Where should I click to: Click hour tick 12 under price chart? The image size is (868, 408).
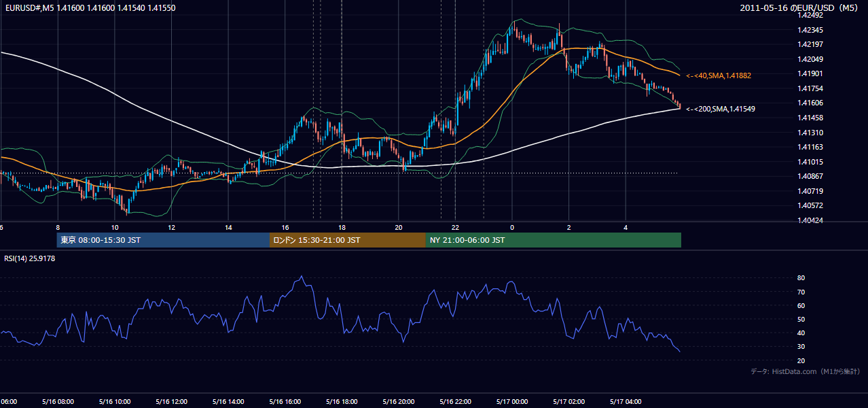[171, 228]
